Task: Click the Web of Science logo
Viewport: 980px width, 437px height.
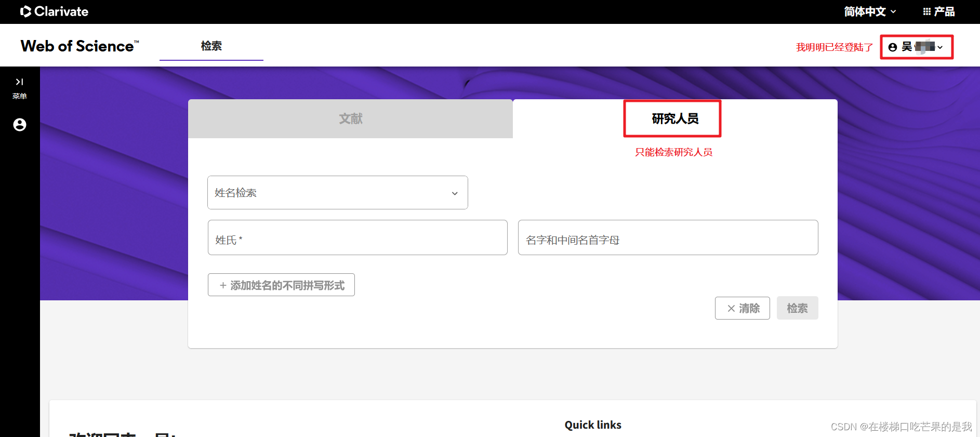Action: 80,46
